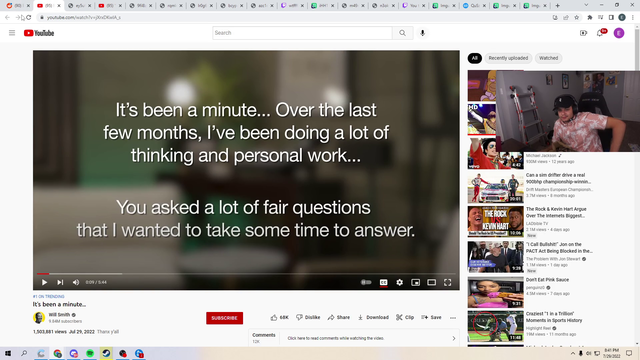The height and width of the screenshot is (360, 640).
Task: Open the new tab plus button
Action: coord(557,6)
